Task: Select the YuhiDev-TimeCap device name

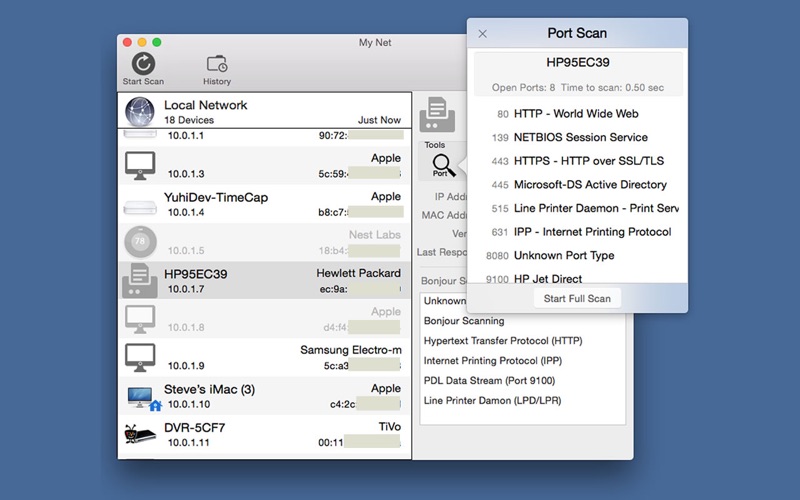Action: click(x=216, y=197)
